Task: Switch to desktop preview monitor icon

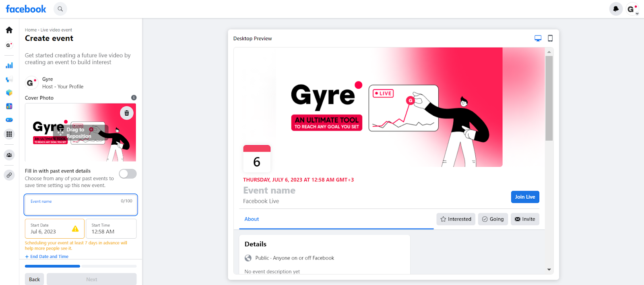Action: click(538, 38)
